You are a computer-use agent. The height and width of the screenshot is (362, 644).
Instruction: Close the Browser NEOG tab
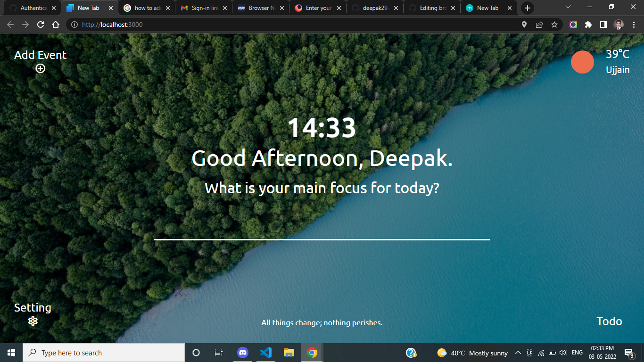(x=281, y=8)
